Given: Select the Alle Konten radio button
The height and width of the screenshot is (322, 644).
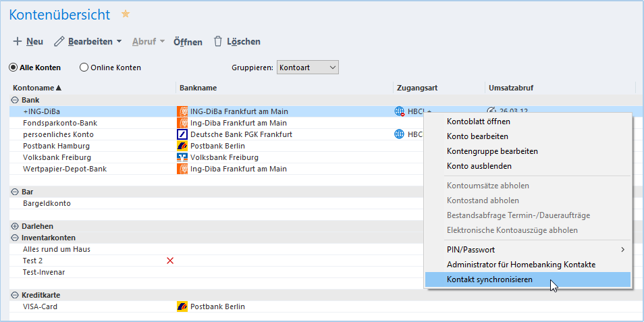Looking at the screenshot, I should pos(13,68).
